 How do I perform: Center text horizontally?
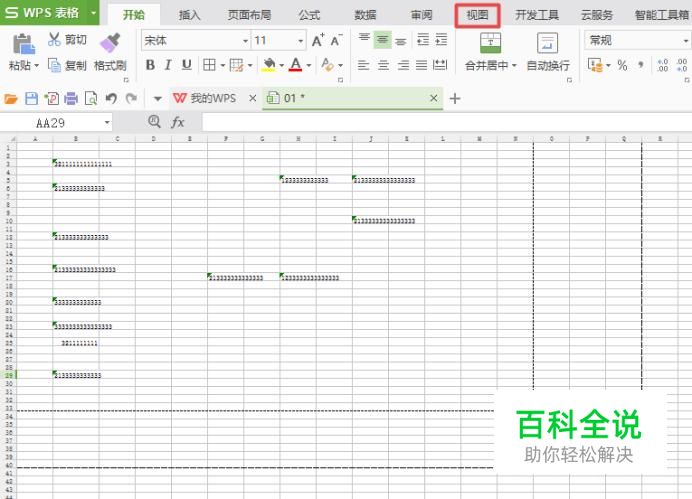[x=383, y=65]
